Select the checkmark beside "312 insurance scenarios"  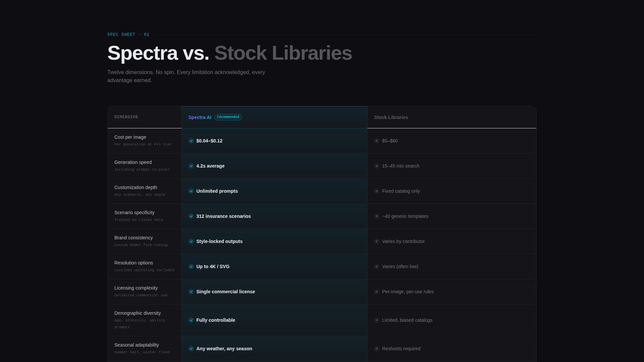(191, 216)
